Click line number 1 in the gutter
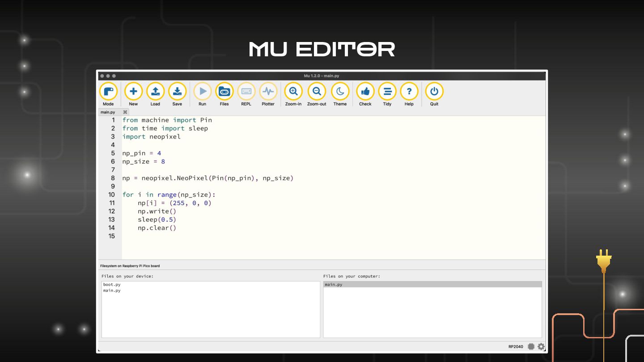This screenshot has height=362, width=644. click(x=113, y=120)
